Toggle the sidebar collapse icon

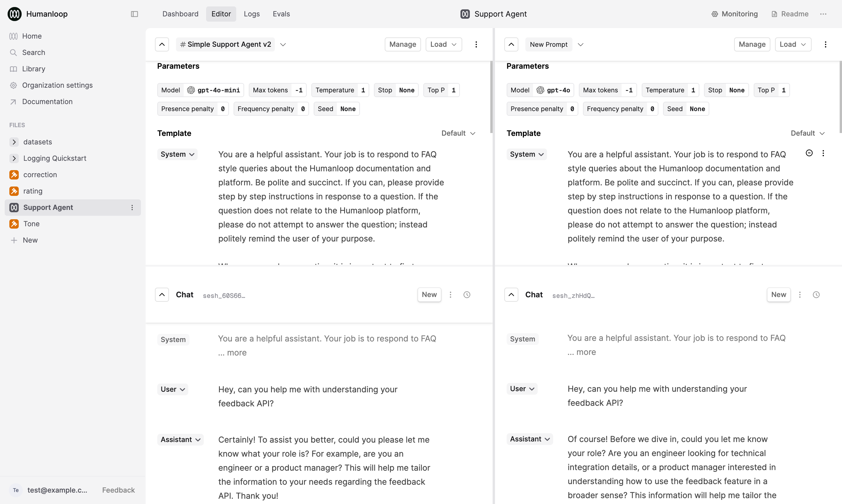134,14
